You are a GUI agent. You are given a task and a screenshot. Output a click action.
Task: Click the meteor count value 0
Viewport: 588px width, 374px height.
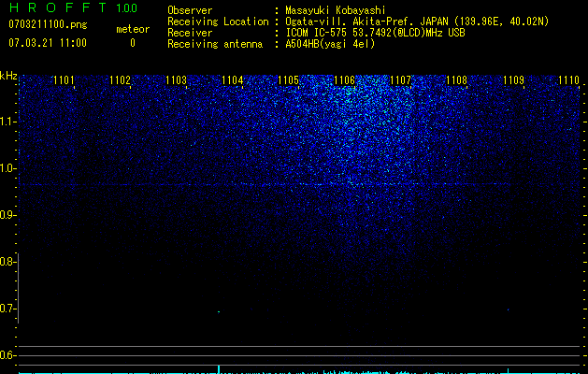(133, 43)
